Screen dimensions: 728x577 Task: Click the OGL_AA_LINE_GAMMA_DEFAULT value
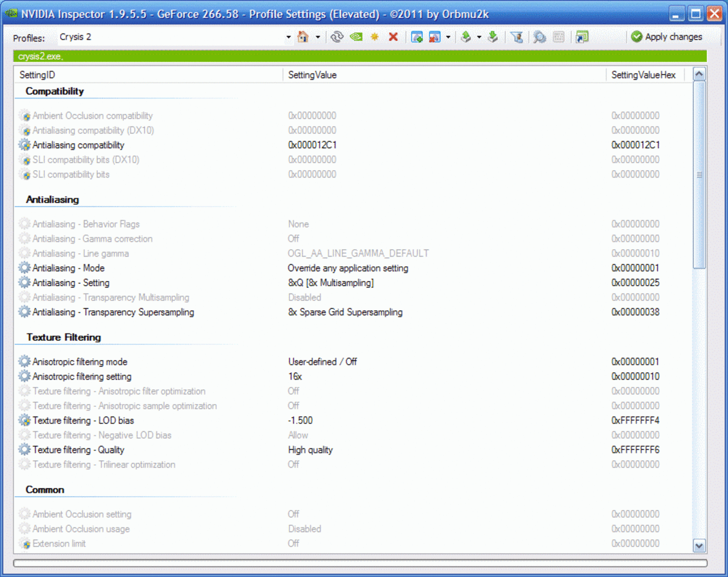coord(358,253)
